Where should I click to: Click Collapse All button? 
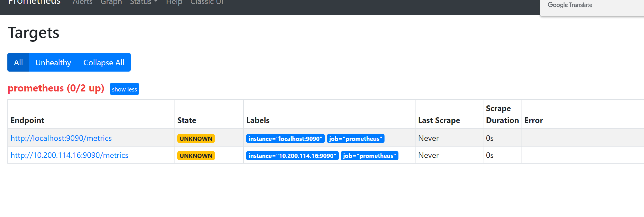(104, 62)
